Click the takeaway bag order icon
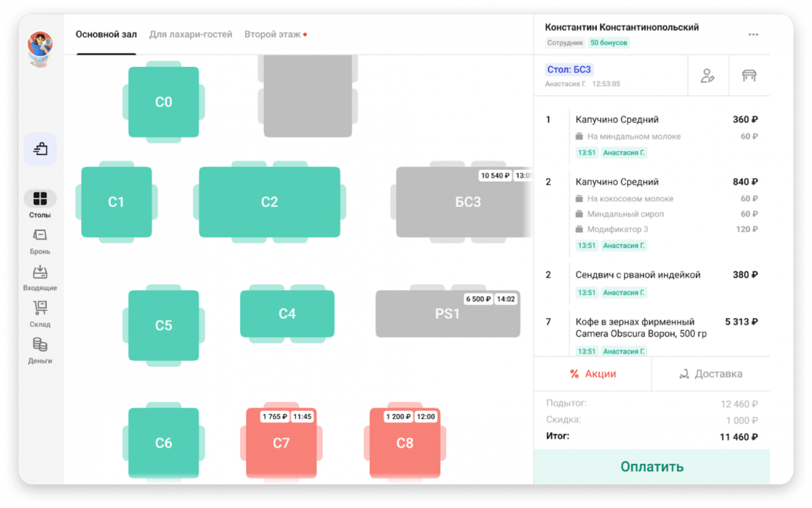The image size is (812, 508). click(40, 150)
